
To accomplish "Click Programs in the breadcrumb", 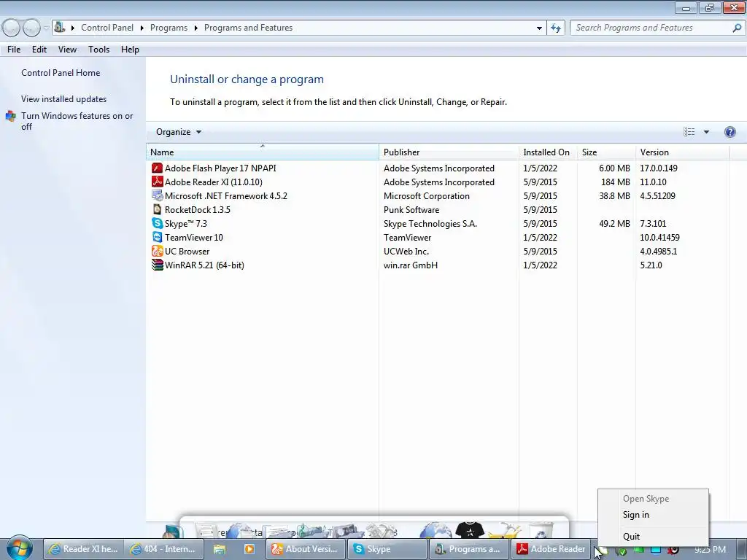I will pyautogui.click(x=169, y=28).
